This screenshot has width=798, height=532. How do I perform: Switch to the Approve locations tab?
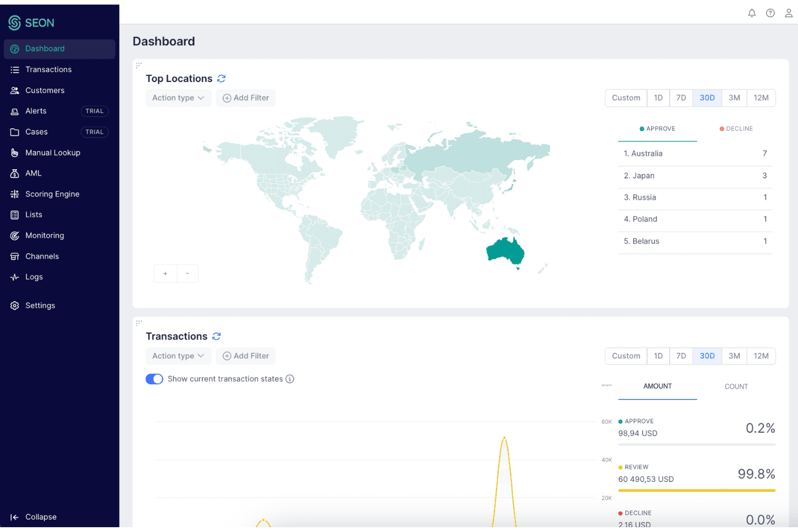pos(658,129)
